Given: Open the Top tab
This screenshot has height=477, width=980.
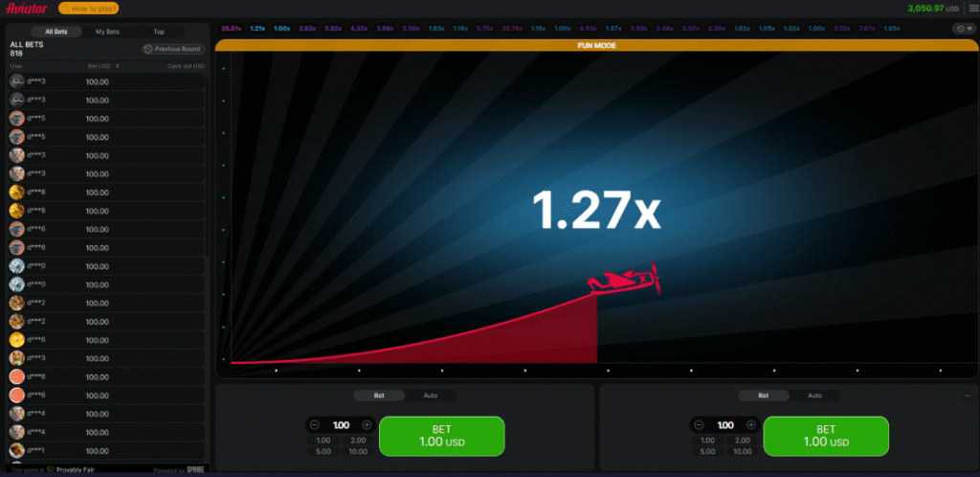Looking at the screenshot, I should (159, 32).
